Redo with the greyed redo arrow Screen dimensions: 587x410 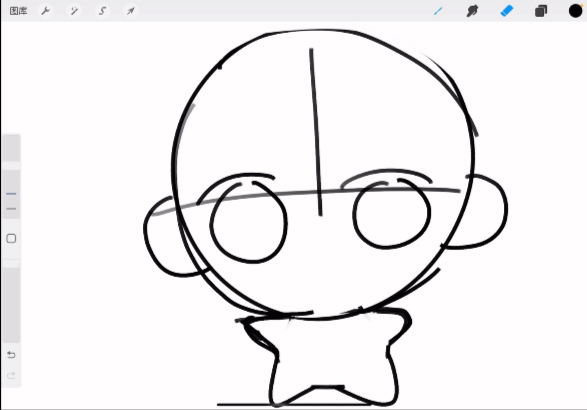pyautogui.click(x=11, y=375)
